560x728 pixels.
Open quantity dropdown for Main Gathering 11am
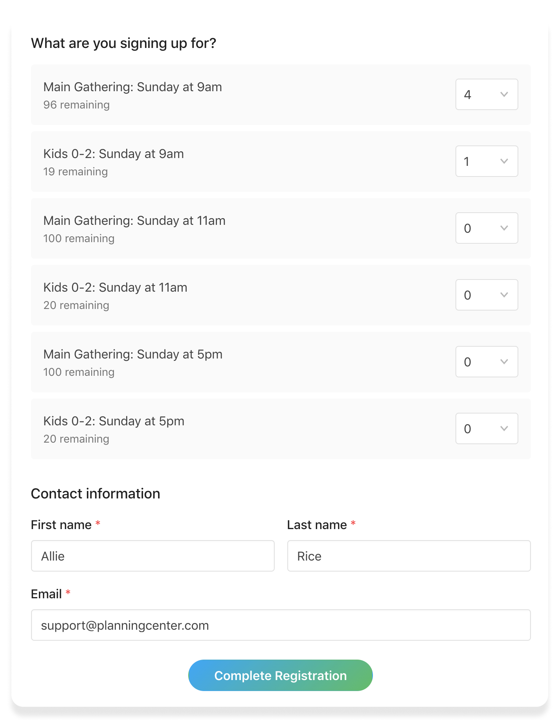[486, 228]
